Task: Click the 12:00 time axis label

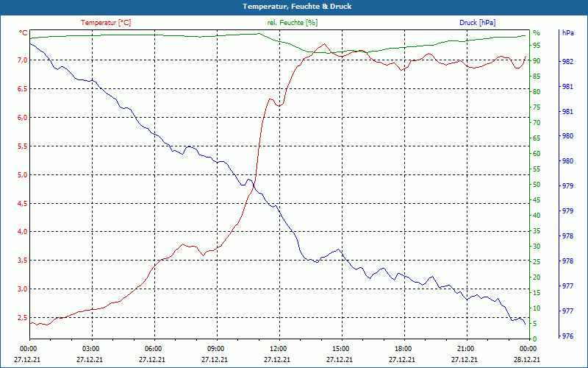Action: click(279, 349)
